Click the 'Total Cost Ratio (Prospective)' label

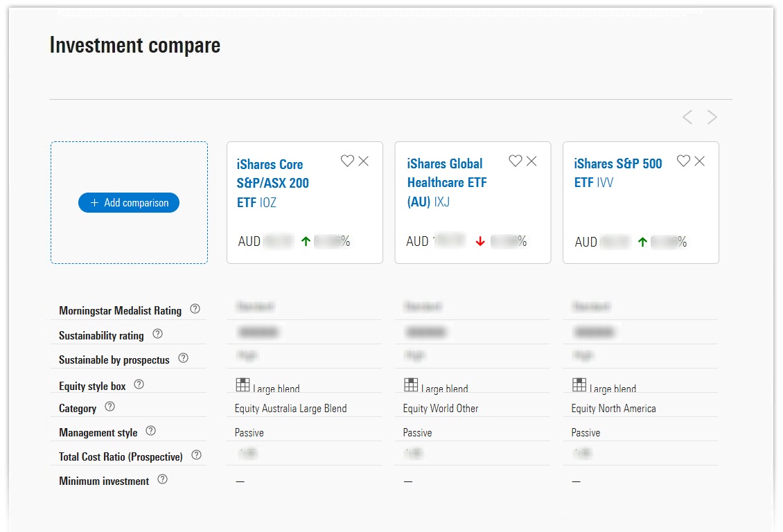tap(121, 456)
